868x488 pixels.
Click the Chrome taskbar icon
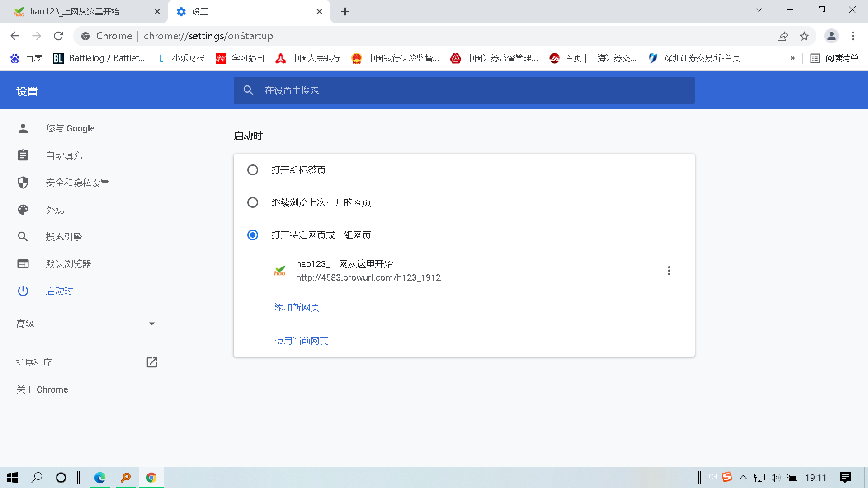pos(151,478)
